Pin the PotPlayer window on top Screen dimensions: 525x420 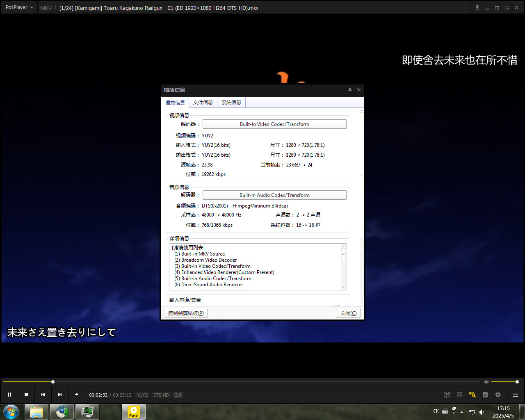pos(477,8)
